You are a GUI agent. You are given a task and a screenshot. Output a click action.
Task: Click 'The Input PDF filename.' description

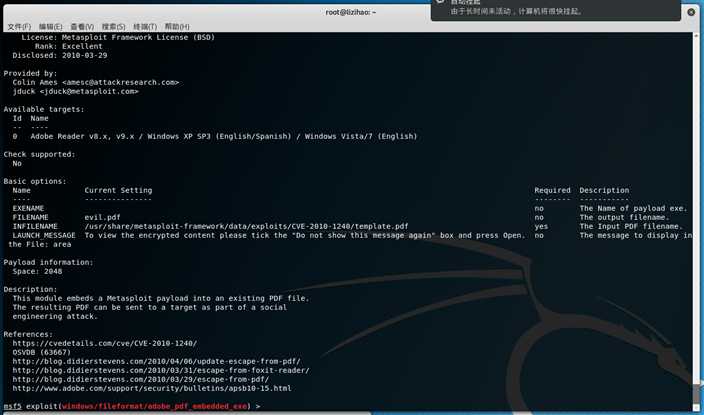point(631,226)
